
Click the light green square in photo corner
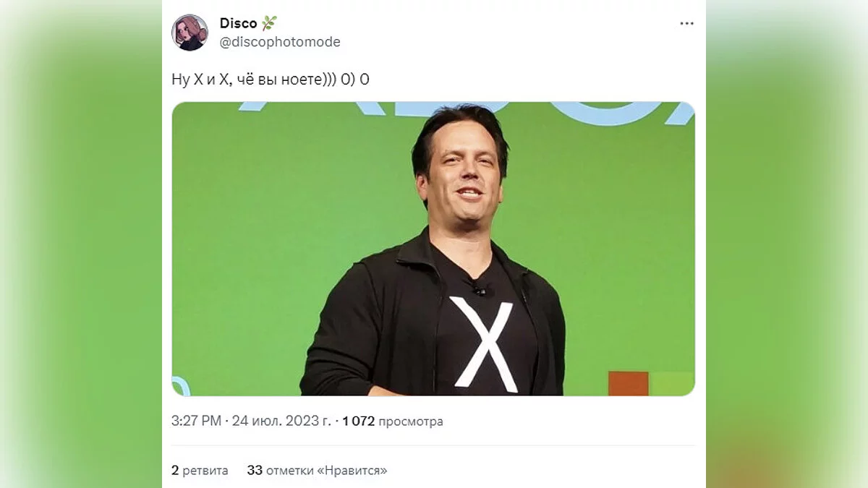(x=672, y=383)
